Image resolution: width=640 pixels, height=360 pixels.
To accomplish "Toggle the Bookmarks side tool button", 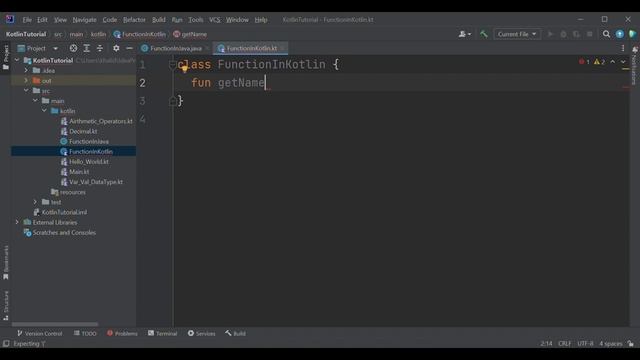I will pyautogui.click(x=6, y=262).
